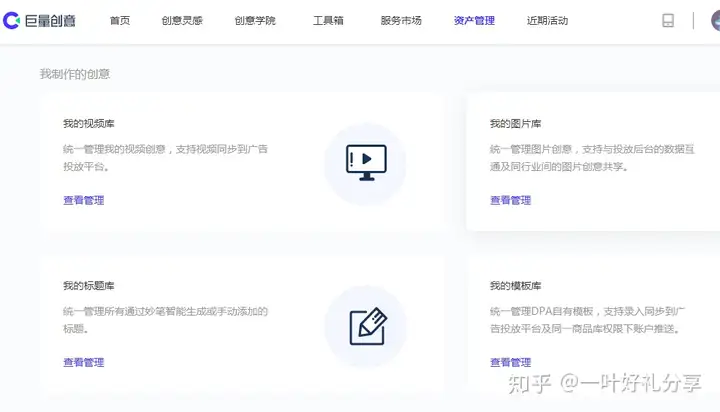Image resolution: width=720 pixels, height=412 pixels.
Task: Open the 创意灵感 menu
Action: coord(182,21)
